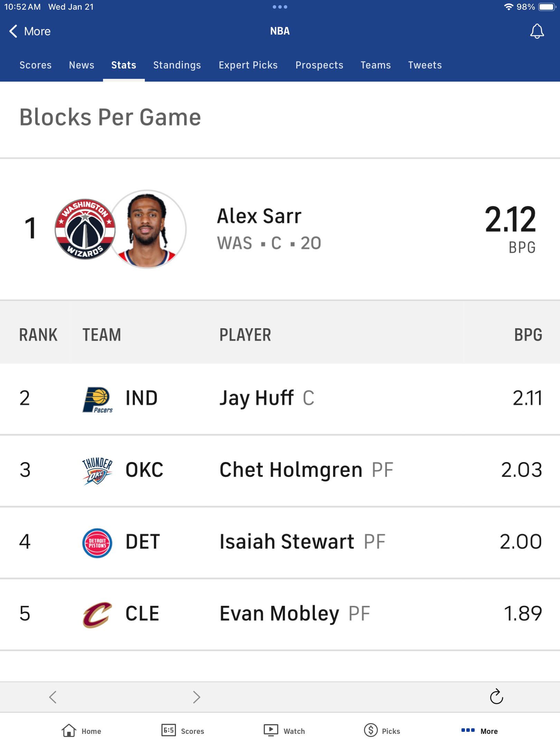Open the Watch icon in bottom bar
Viewport: 560px width, 747px height.
tap(271, 730)
